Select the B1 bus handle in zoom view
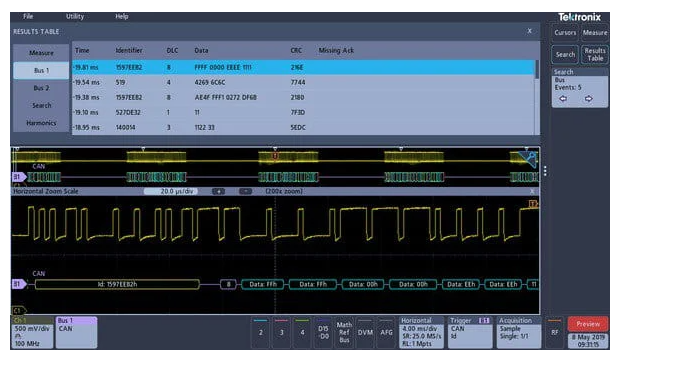The height and width of the screenshot is (367, 680). (x=19, y=284)
